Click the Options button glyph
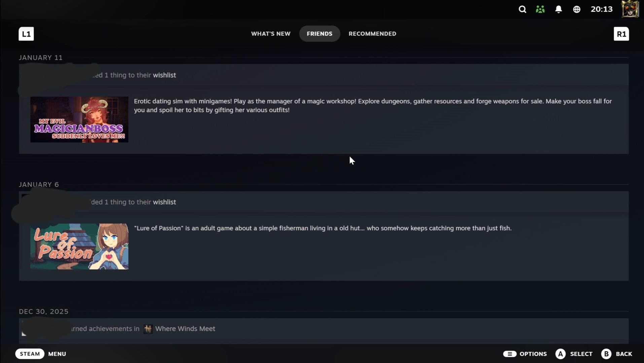The width and height of the screenshot is (644, 363). (x=510, y=354)
